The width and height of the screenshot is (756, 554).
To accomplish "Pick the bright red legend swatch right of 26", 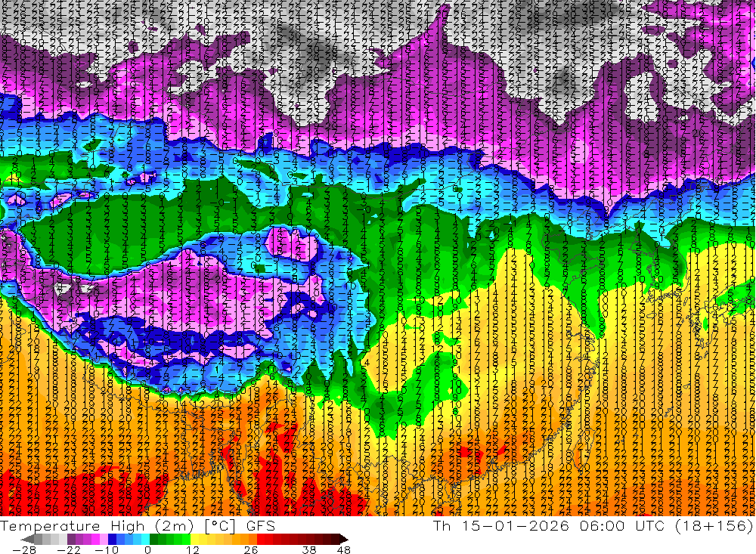I will (x=261, y=539).
